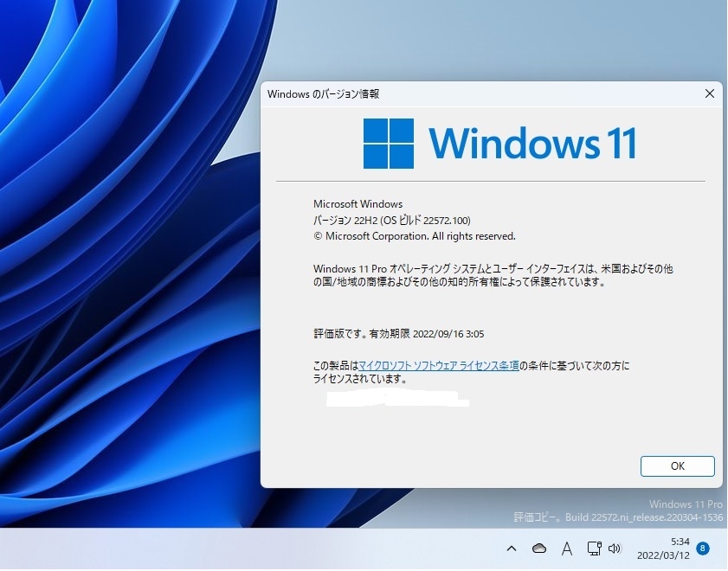Switch IME input mode via the A icon

pyautogui.click(x=566, y=549)
